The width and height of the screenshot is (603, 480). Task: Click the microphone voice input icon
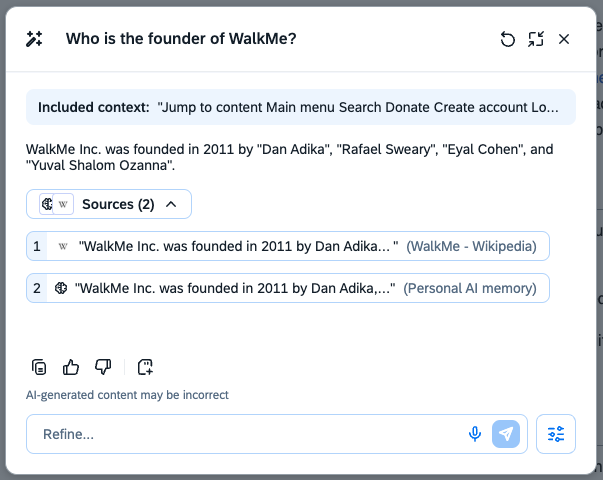(x=475, y=434)
